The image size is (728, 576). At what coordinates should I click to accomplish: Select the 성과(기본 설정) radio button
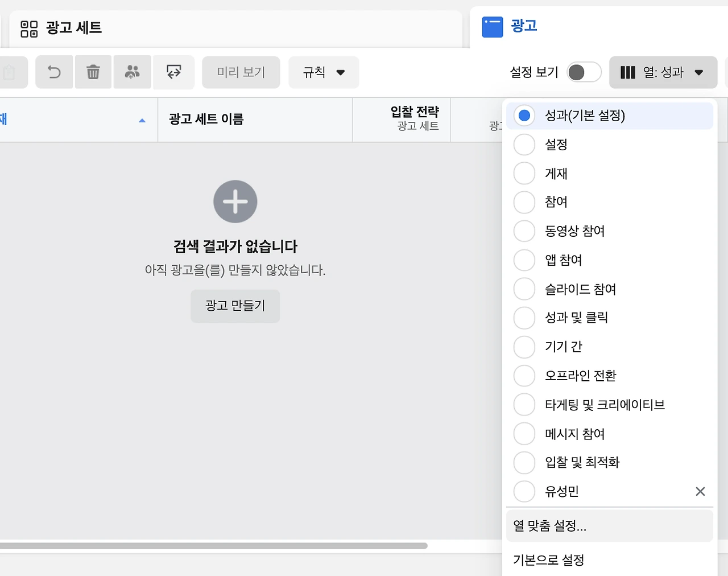click(x=524, y=116)
